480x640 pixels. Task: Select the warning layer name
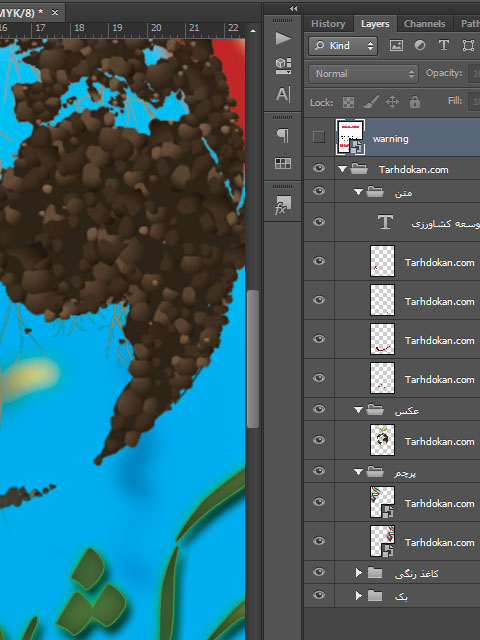(390, 139)
